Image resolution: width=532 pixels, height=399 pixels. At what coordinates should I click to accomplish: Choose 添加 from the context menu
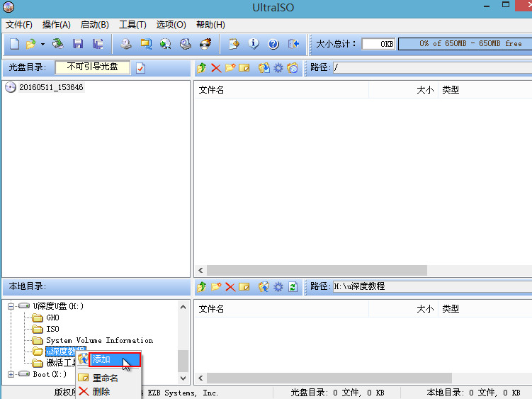[x=115, y=359]
